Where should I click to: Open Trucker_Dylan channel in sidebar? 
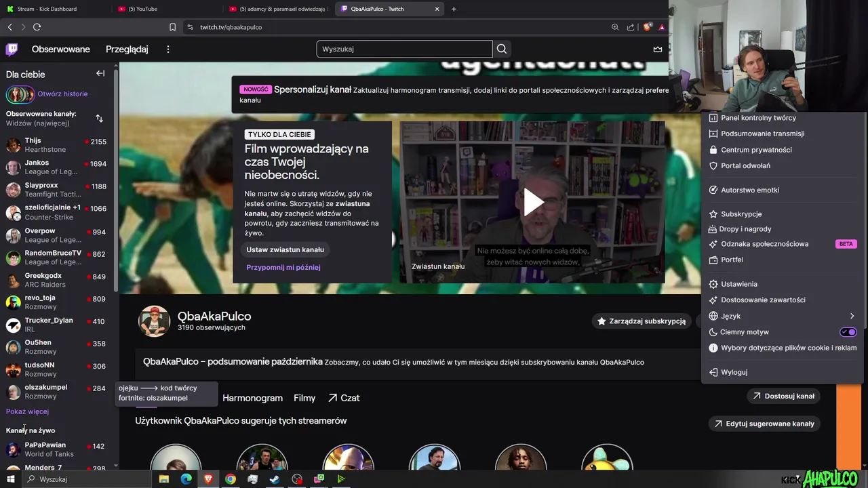click(x=57, y=325)
